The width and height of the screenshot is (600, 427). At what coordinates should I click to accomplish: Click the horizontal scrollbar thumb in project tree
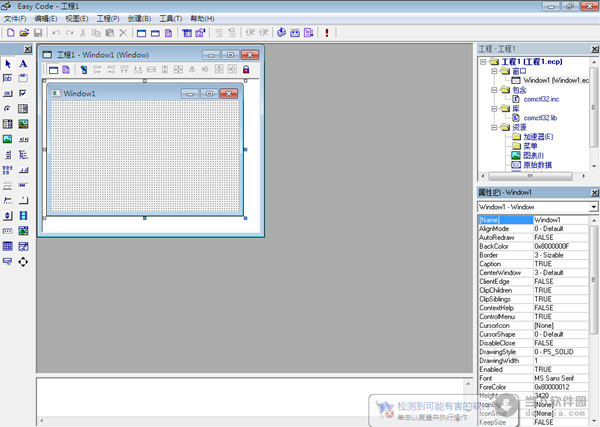530,176
